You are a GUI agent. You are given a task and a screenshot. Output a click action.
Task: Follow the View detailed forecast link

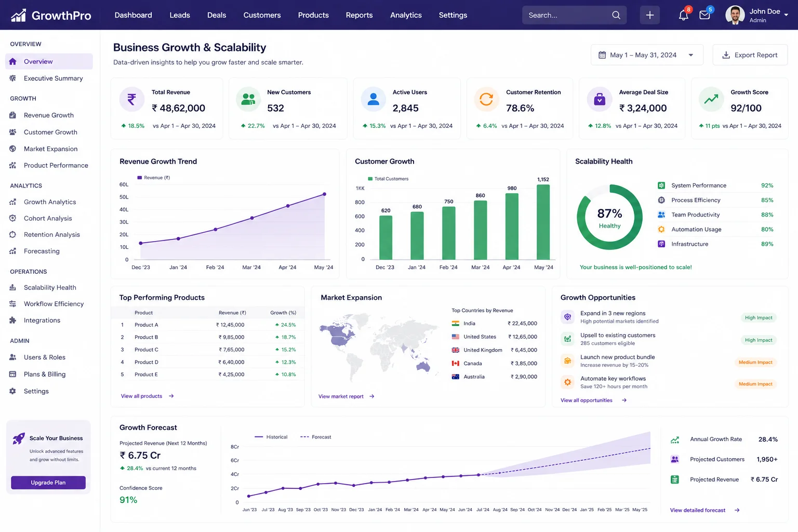pos(705,510)
